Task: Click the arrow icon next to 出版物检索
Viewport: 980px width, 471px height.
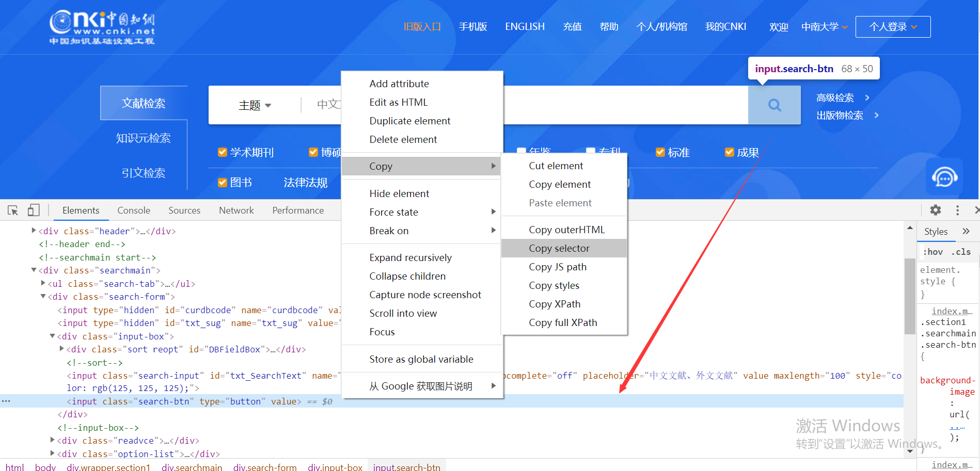Action: [877, 116]
